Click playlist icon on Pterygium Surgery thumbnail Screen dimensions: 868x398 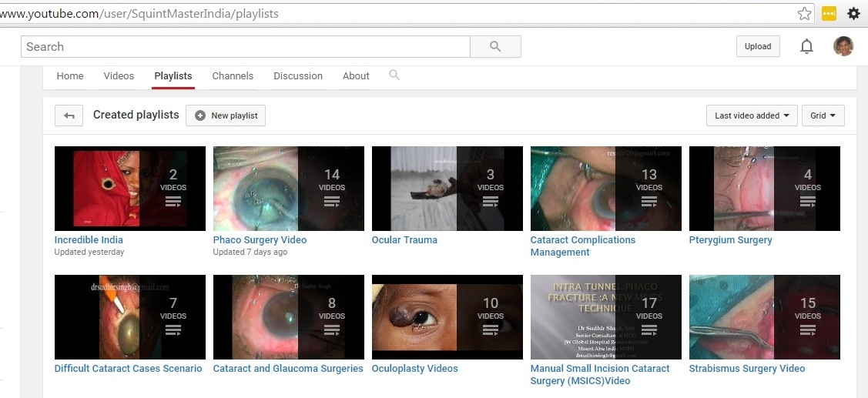pyautogui.click(x=808, y=202)
